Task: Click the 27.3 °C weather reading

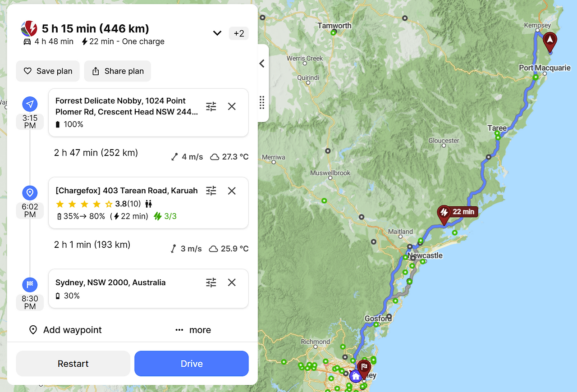Action: [x=229, y=157]
